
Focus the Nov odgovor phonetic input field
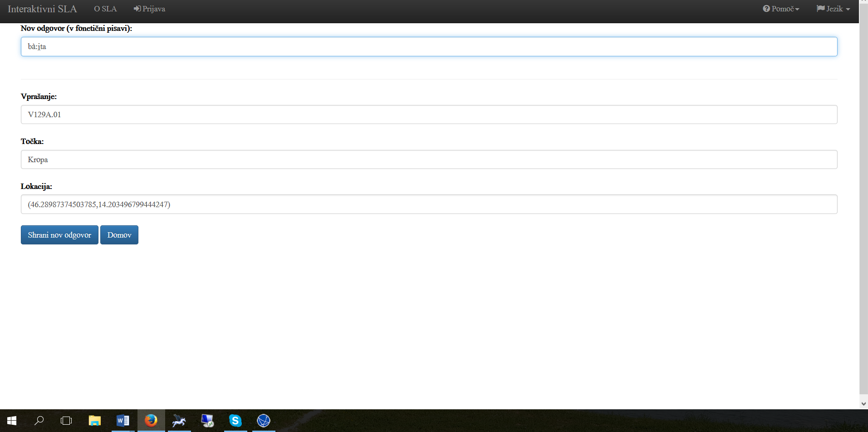pos(429,47)
